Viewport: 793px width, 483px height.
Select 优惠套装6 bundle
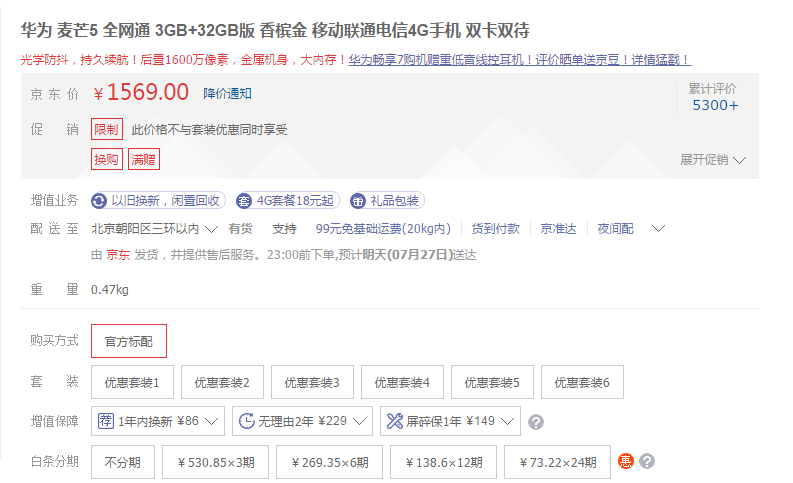[583, 382]
